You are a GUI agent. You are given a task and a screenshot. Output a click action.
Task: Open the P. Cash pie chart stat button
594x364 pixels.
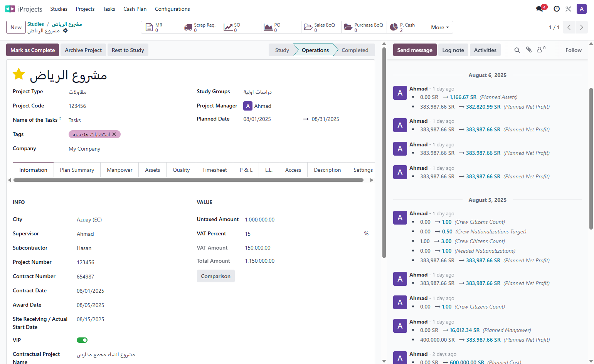click(x=407, y=27)
